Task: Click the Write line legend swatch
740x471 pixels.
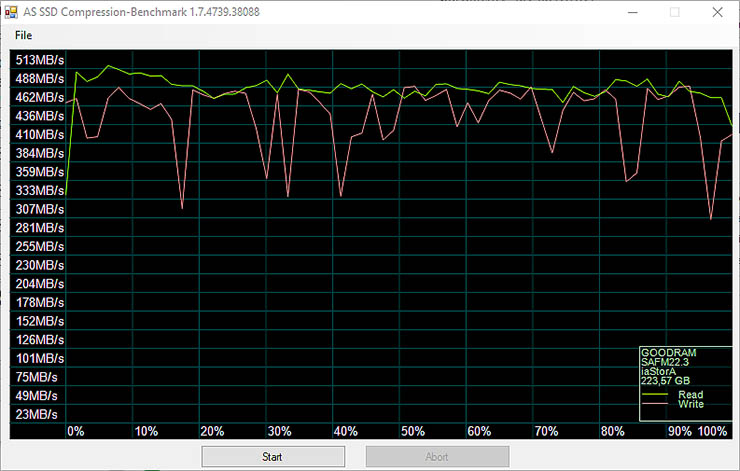Action: [656, 404]
